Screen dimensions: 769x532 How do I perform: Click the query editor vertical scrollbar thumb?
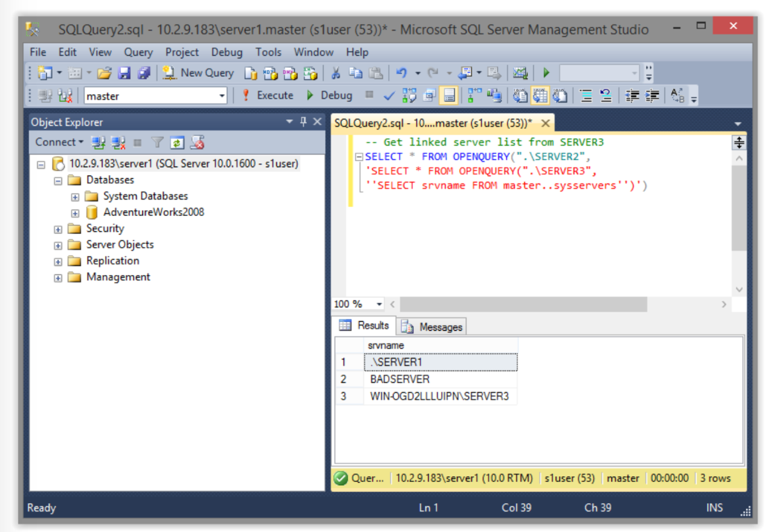point(739,208)
